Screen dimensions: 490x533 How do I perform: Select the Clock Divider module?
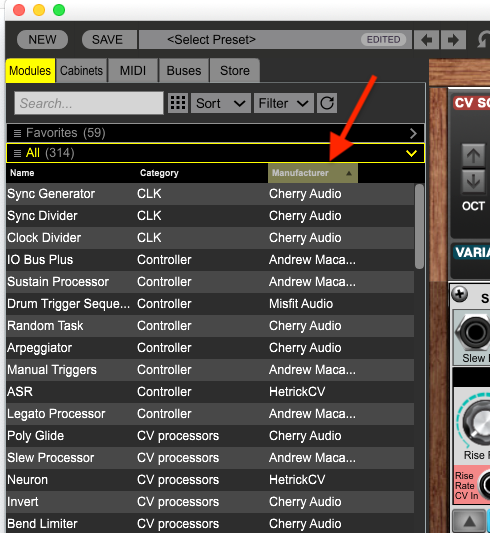pyautogui.click(x=210, y=238)
